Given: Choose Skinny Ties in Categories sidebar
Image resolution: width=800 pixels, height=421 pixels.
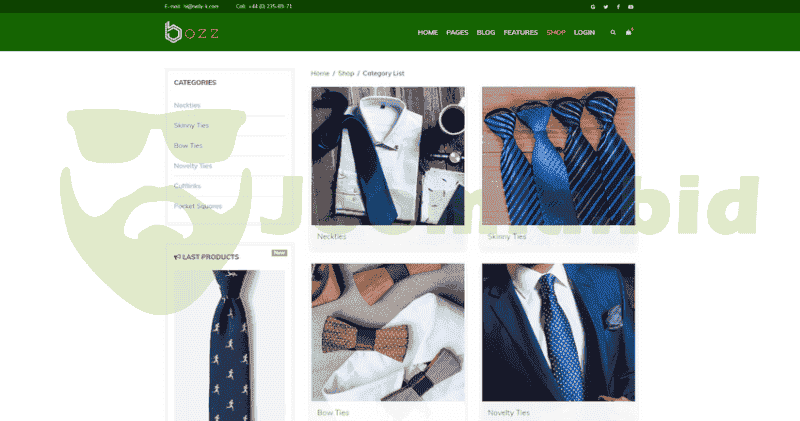Looking at the screenshot, I should (191, 125).
